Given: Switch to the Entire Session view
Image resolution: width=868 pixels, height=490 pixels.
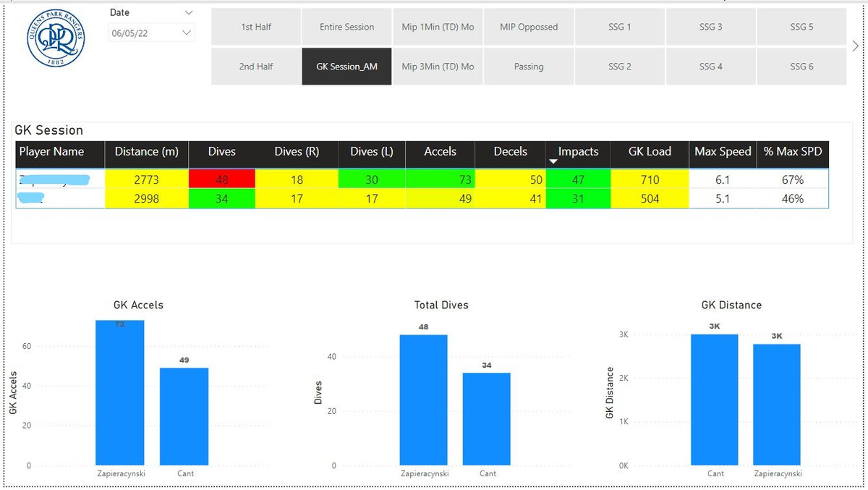Looking at the screenshot, I should 346,27.
